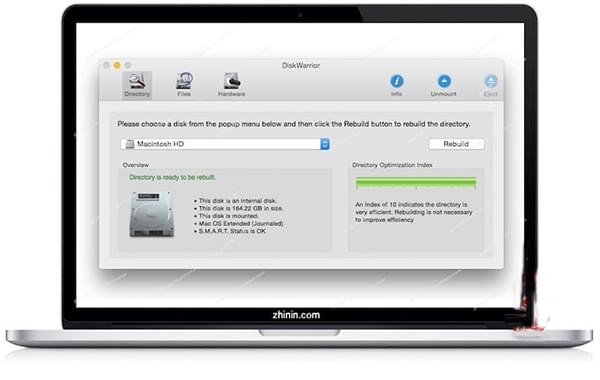Click the hard drive image in Overview
This screenshot has height=380, width=600.
click(152, 214)
